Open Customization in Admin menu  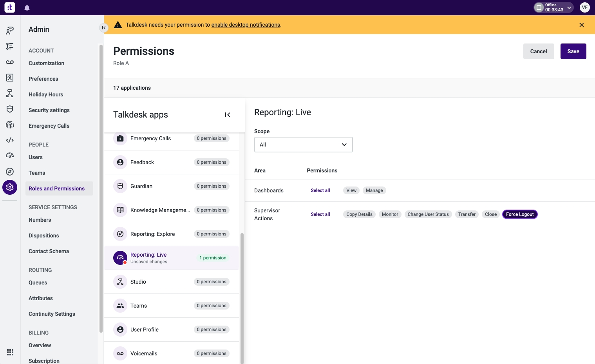[x=46, y=63]
